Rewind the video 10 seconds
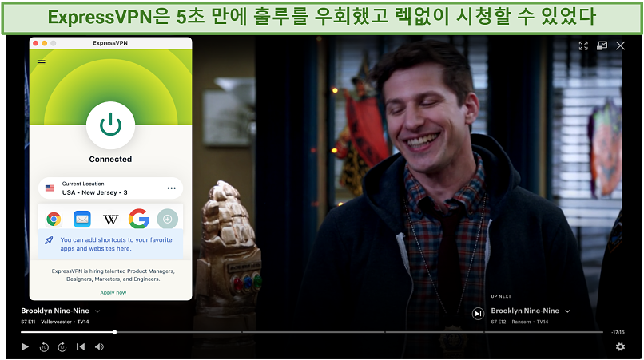Viewport: 644px width, 360px height. [x=44, y=347]
